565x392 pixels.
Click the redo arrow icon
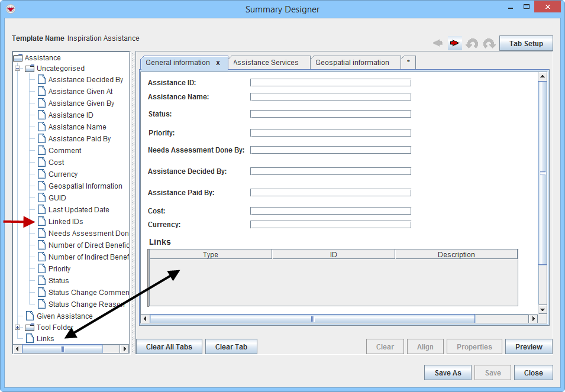click(x=489, y=44)
